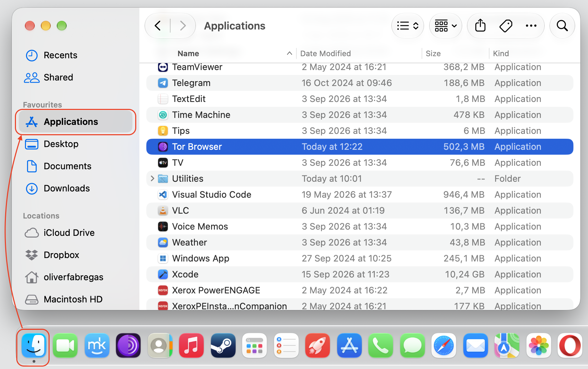This screenshot has width=588, height=369.
Task: Open Finder from the Dock
Action: pos(34,345)
